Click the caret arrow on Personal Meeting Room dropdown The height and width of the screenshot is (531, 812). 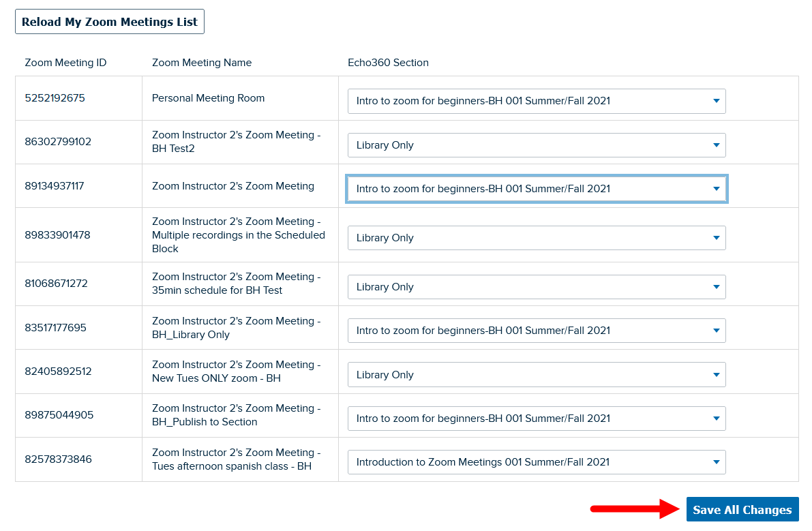[x=717, y=101]
